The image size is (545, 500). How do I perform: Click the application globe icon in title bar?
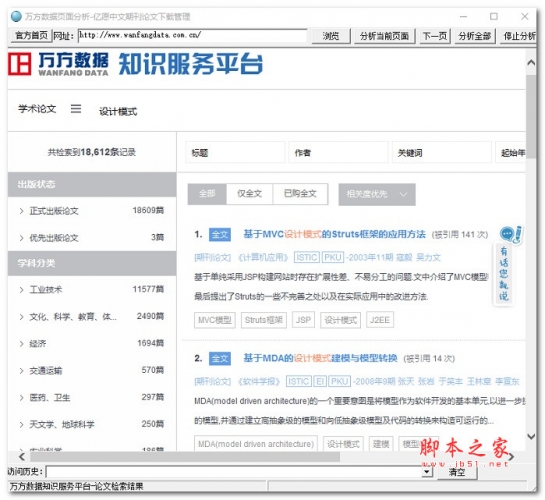[16, 16]
